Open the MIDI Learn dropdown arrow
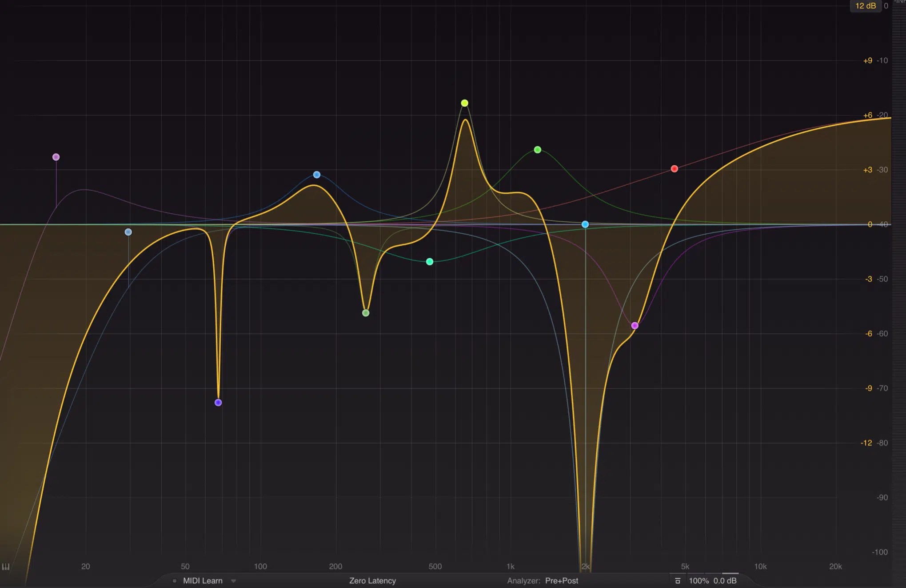This screenshot has width=906, height=588. tap(233, 580)
